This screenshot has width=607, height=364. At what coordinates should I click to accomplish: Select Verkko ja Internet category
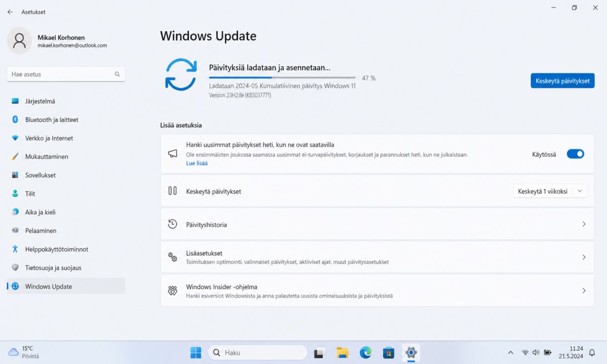tap(66, 138)
